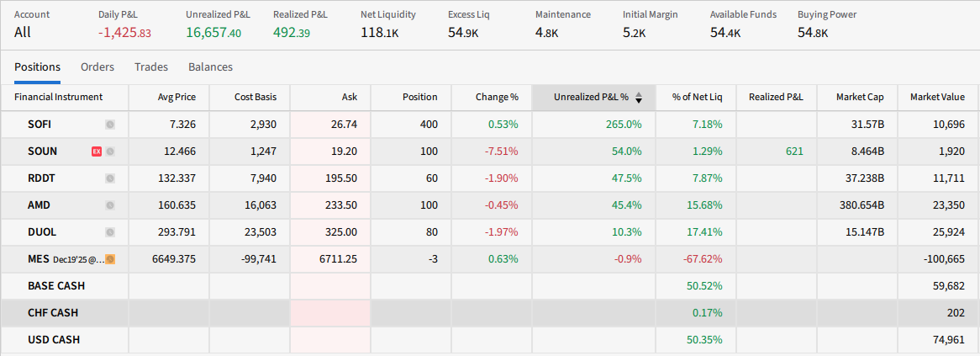The width and height of the screenshot is (980, 356).
Task: Select the CHF CASH row
Action: [x=490, y=313]
